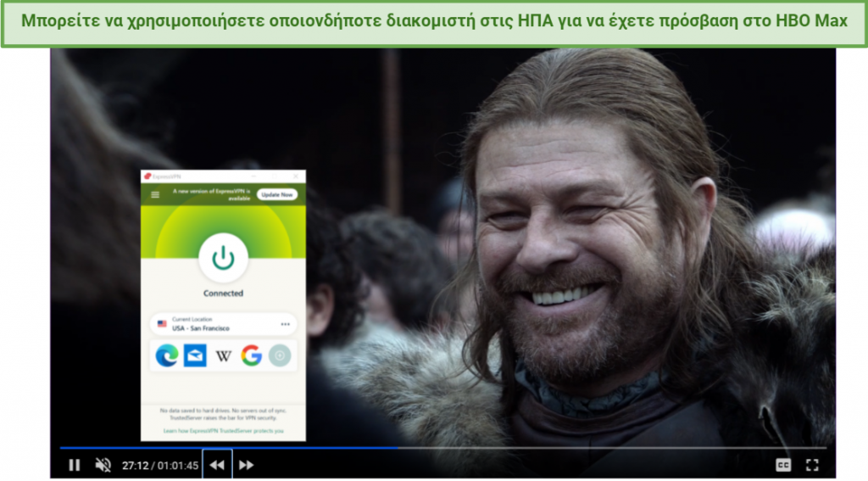Click Update Now in ExpressVPN
868x481 pixels.
(277, 194)
